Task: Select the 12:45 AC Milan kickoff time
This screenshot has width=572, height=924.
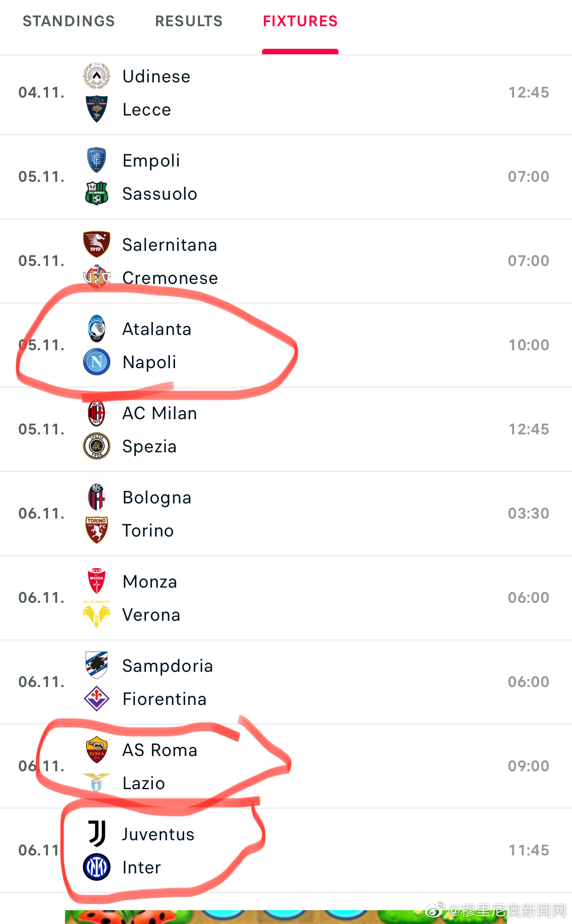Action: coord(528,429)
